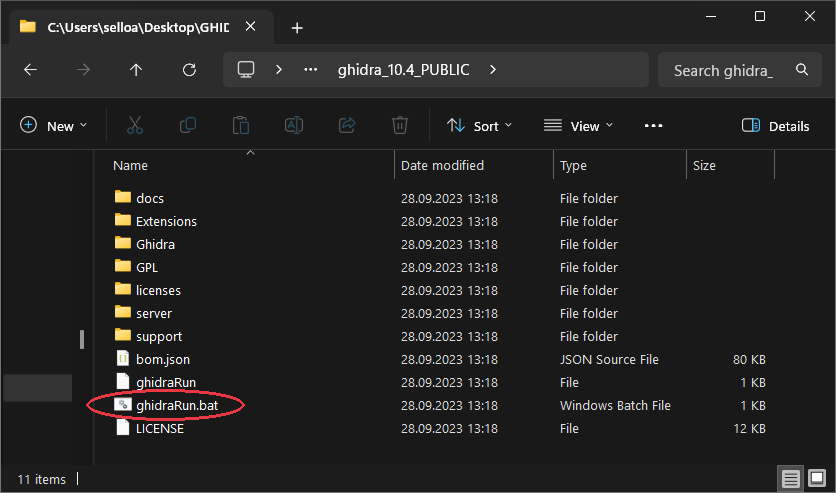The height and width of the screenshot is (493, 836).
Task: Sort by Date modified column header
Action: 442,166
